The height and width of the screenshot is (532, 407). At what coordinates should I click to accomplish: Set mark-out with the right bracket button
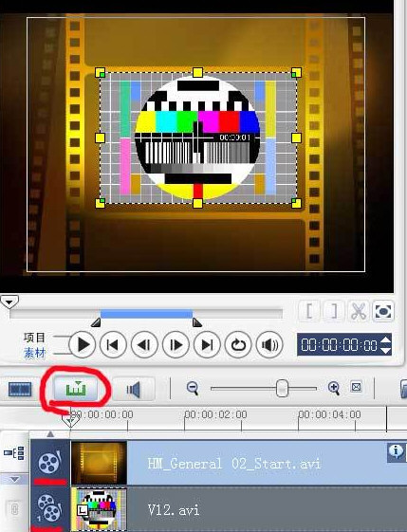(x=334, y=311)
